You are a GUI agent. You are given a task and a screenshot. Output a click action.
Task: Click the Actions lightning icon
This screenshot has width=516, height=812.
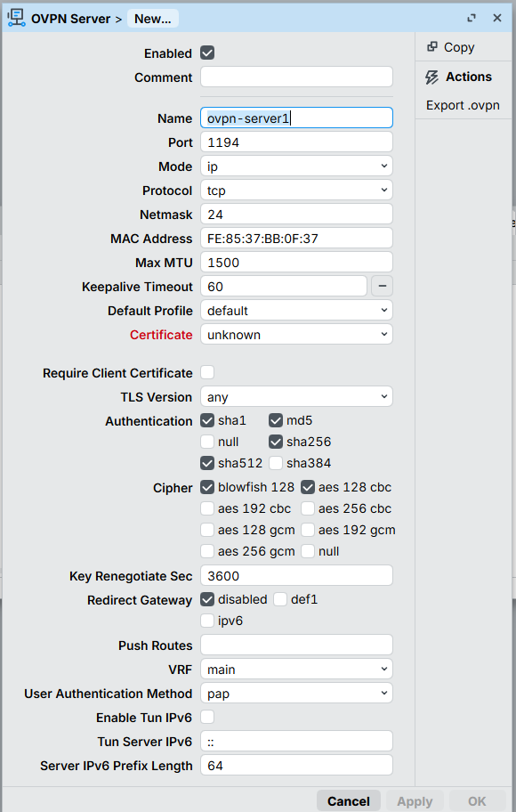(431, 77)
